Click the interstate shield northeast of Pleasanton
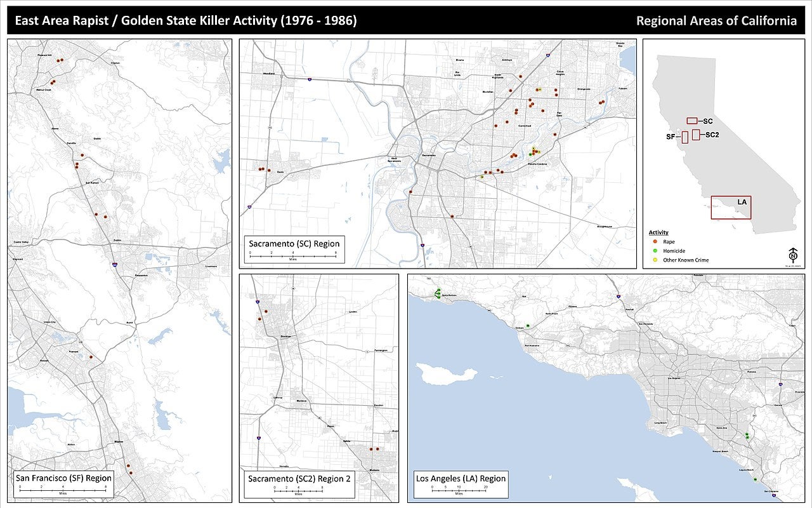The height and width of the screenshot is (508, 812). click(x=114, y=264)
